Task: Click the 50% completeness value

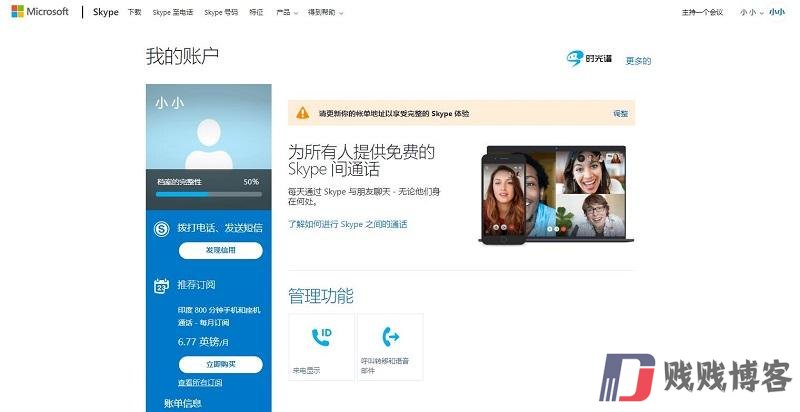Action: pos(251,182)
